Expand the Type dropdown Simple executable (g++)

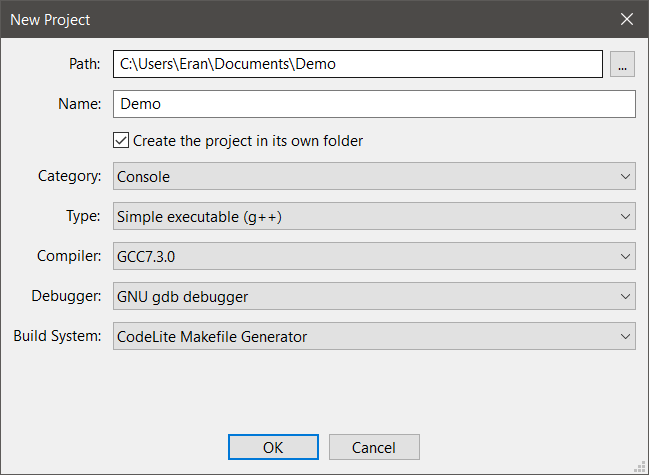(x=374, y=216)
